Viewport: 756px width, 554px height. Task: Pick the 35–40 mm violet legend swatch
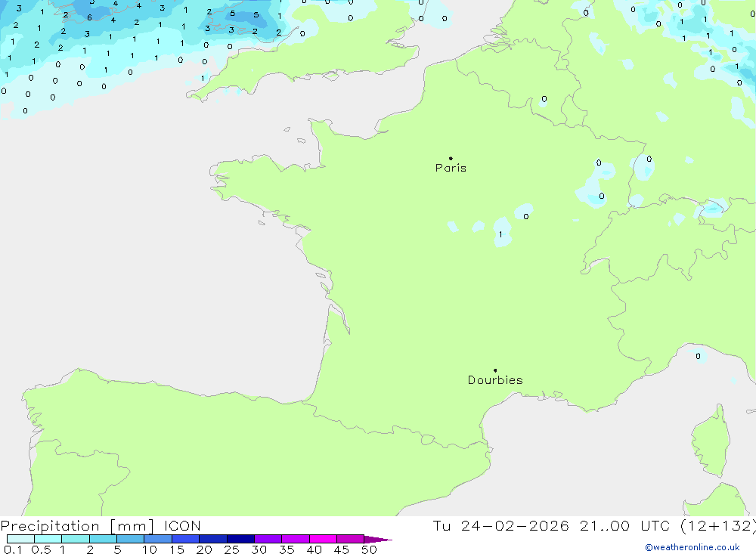tap(296, 539)
